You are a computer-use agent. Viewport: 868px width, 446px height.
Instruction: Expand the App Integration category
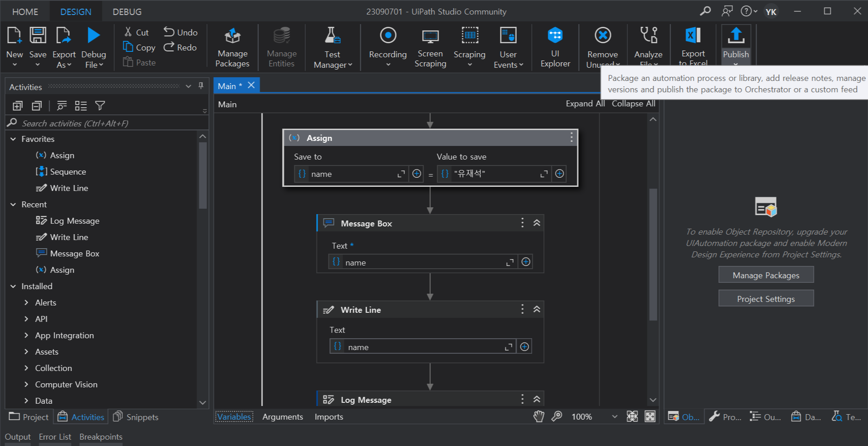(x=26, y=336)
